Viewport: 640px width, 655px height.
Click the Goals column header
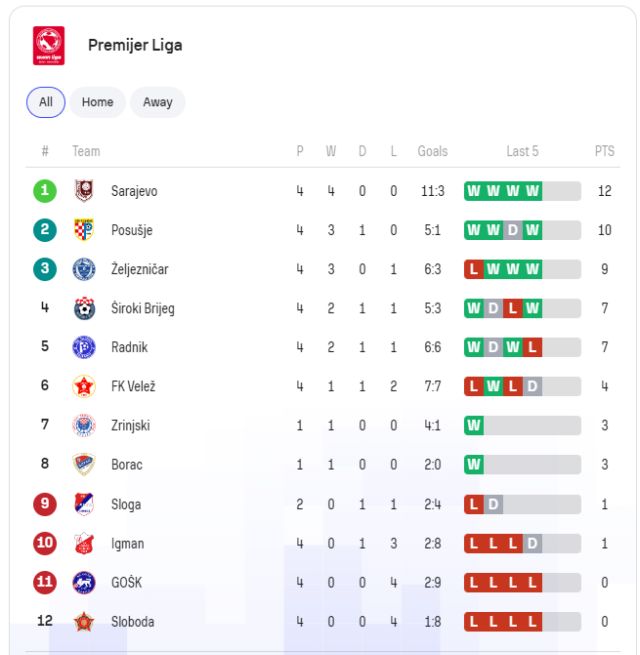pos(432,151)
